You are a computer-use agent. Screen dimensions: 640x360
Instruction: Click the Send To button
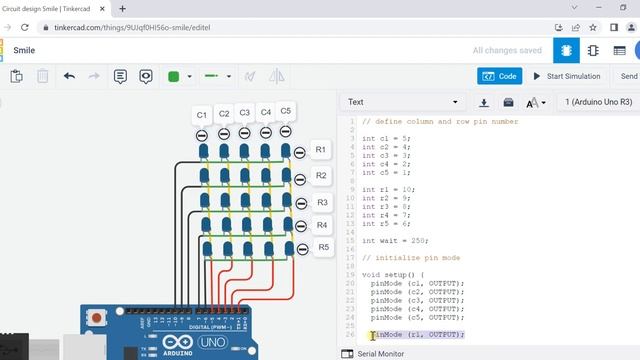629,76
